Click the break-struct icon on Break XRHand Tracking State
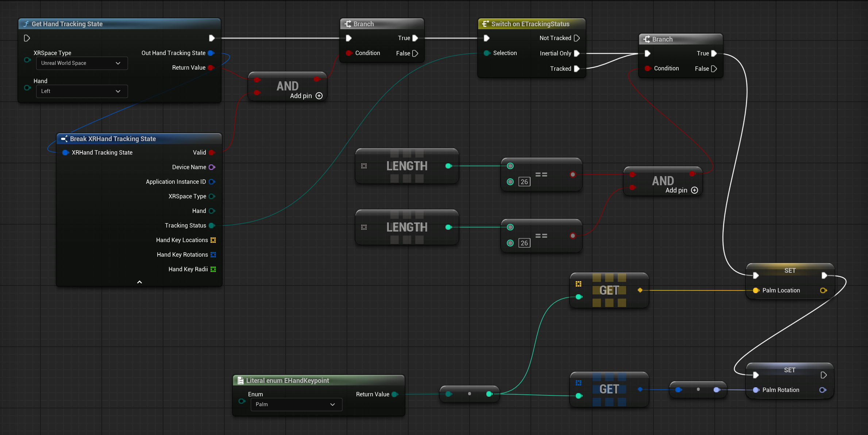The image size is (868, 435). pos(65,139)
